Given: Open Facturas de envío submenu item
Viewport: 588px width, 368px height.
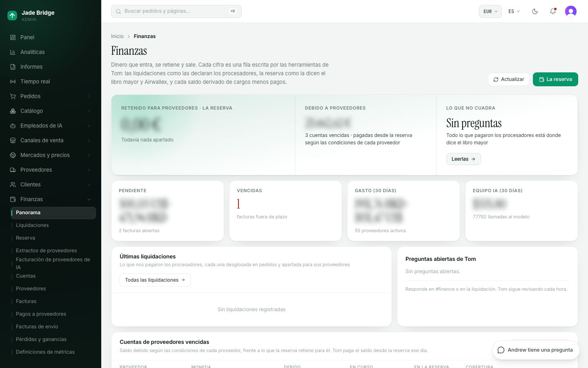Looking at the screenshot, I should 53,327.
